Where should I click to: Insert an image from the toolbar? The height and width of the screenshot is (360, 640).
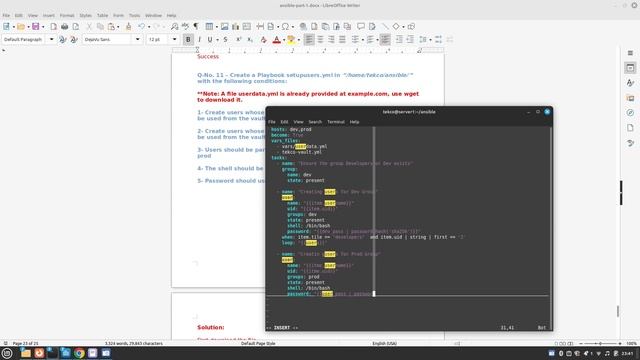[224, 27]
